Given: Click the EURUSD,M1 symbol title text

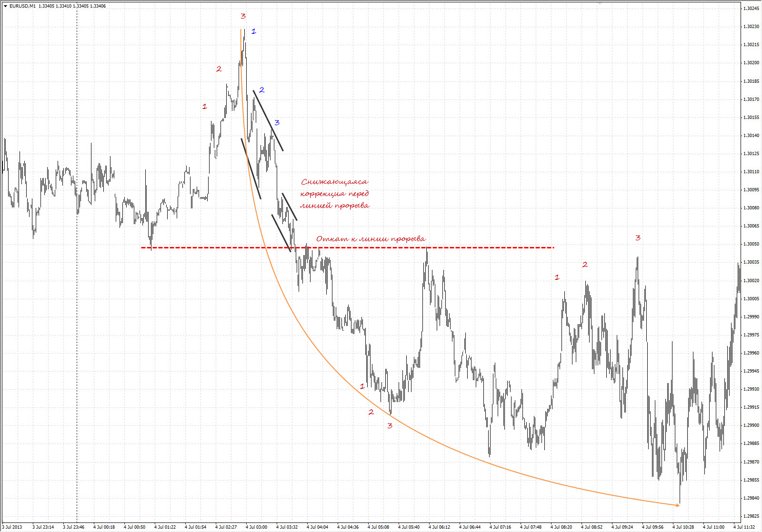Looking at the screenshot, I should pos(22,6).
